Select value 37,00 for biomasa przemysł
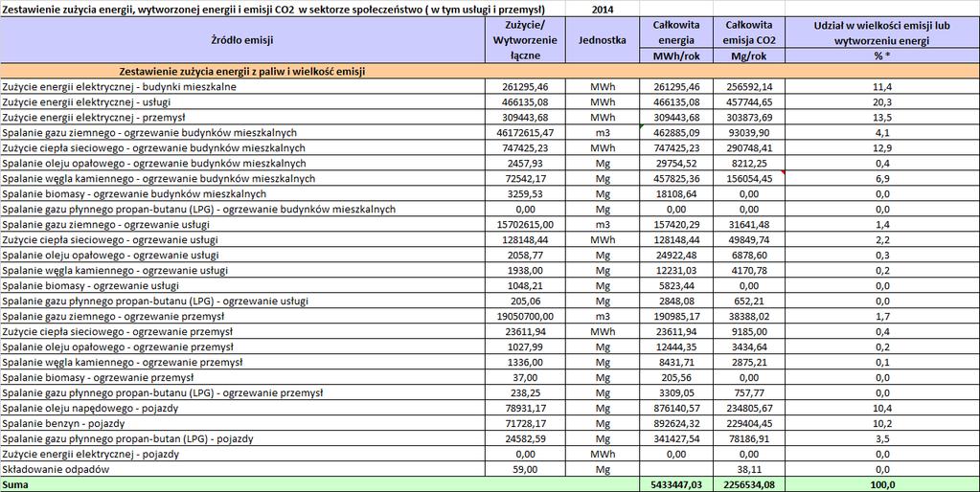The width and height of the screenshot is (980, 492). tap(526, 377)
